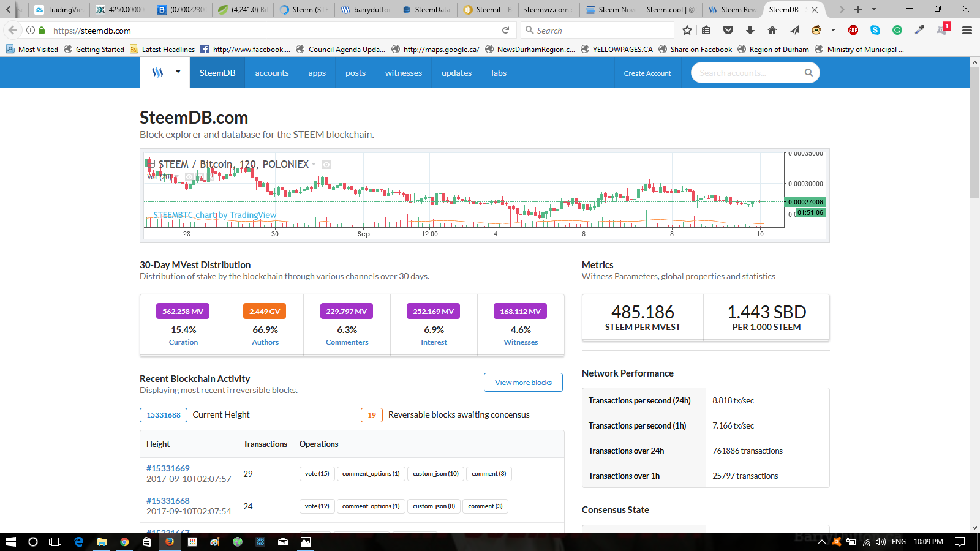Viewport: 980px width, 551px height.
Task: Click the volume speaker tray icon
Action: pyautogui.click(x=881, y=542)
